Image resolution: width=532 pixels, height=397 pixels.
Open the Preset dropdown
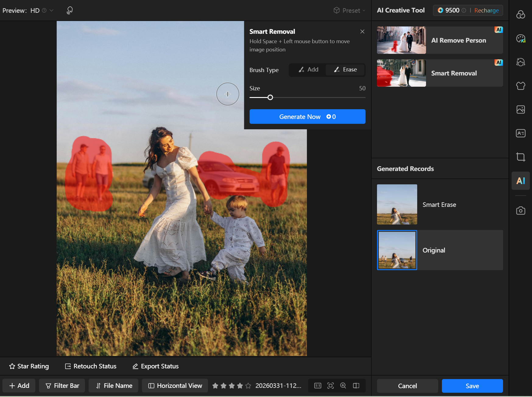tap(349, 11)
